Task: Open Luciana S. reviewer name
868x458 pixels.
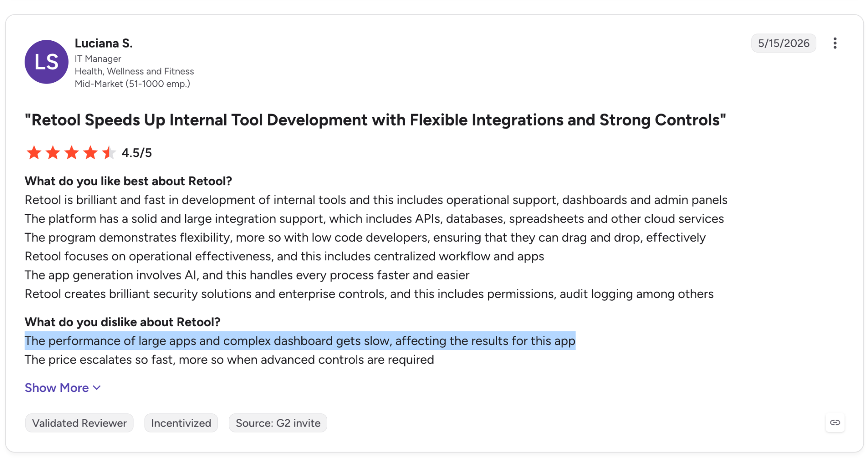Action: pos(104,43)
